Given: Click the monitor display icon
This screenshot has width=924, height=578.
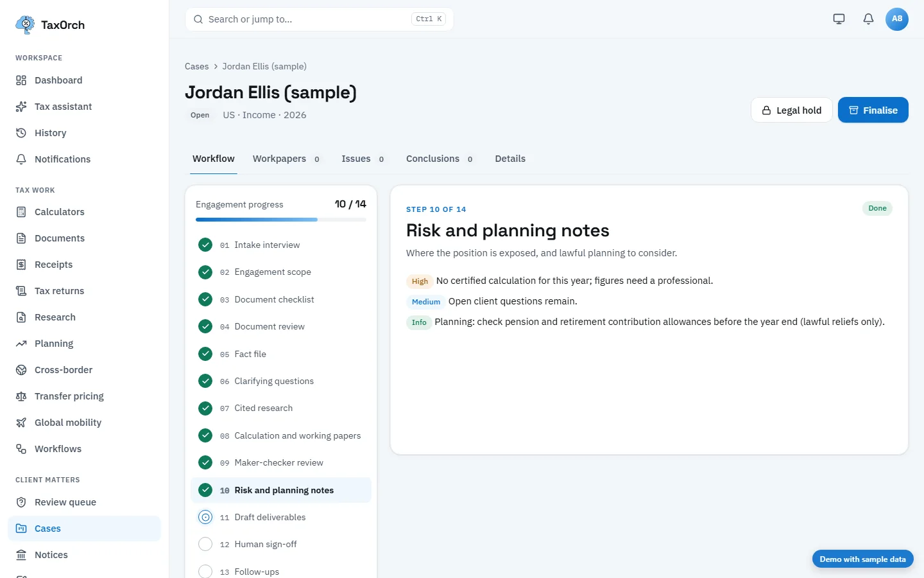Looking at the screenshot, I should click(839, 19).
